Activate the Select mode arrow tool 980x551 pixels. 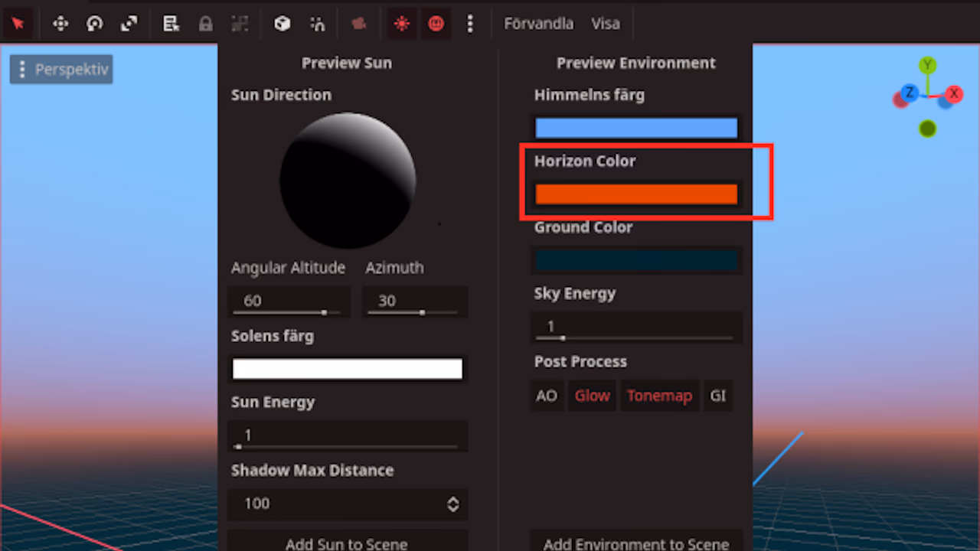tap(18, 24)
